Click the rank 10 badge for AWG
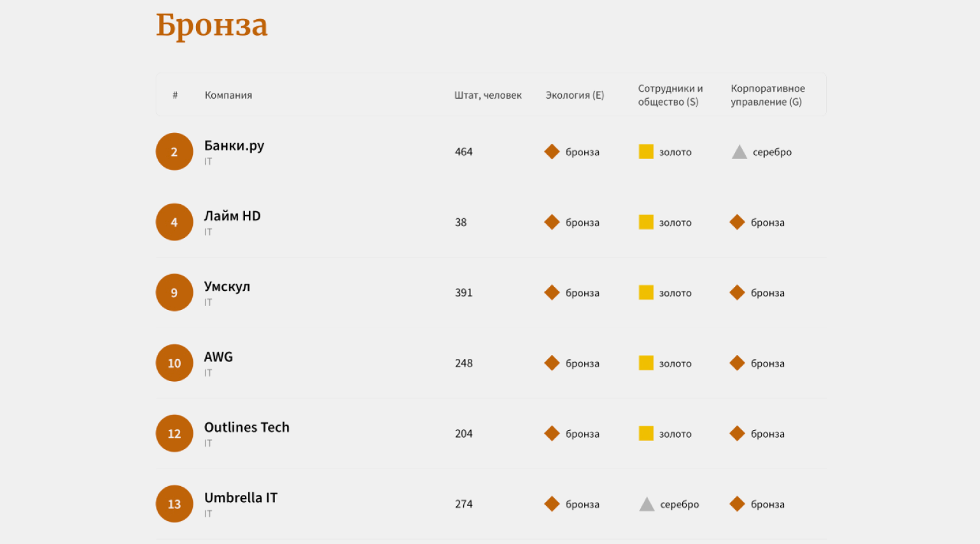Screen dimensions: 980x544 (174, 363)
